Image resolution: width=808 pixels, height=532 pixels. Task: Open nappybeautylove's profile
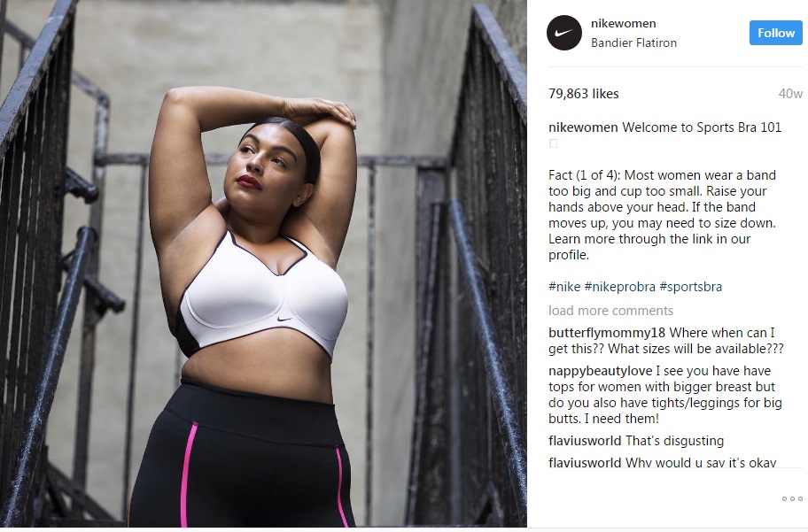pos(601,371)
